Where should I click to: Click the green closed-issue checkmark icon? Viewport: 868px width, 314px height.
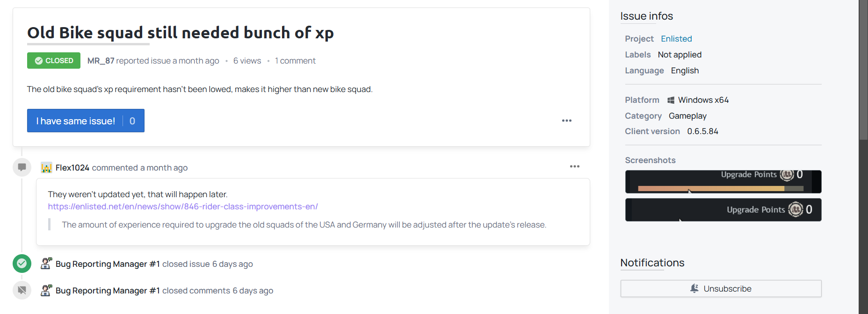pyautogui.click(x=22, y=264)
